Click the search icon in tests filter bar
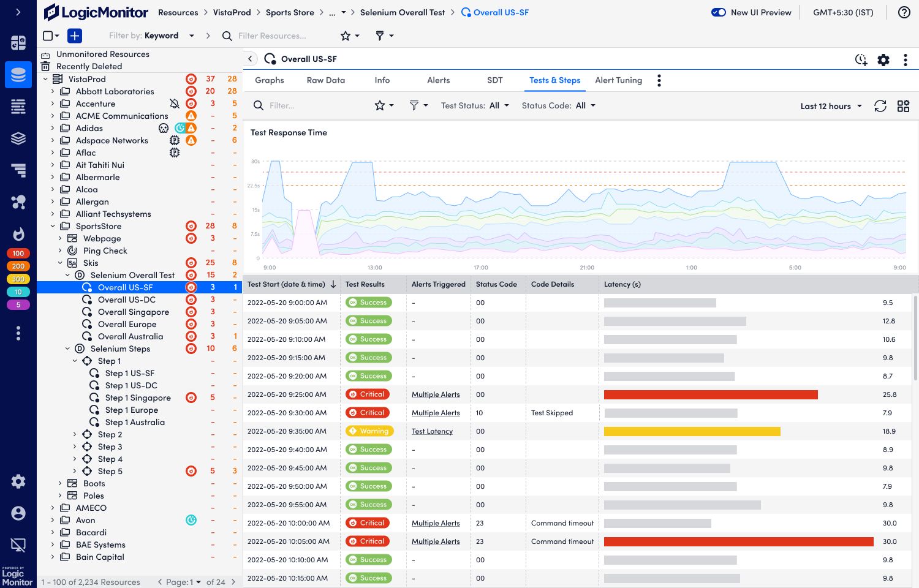The image size is (919, 588). pos(259,105)
